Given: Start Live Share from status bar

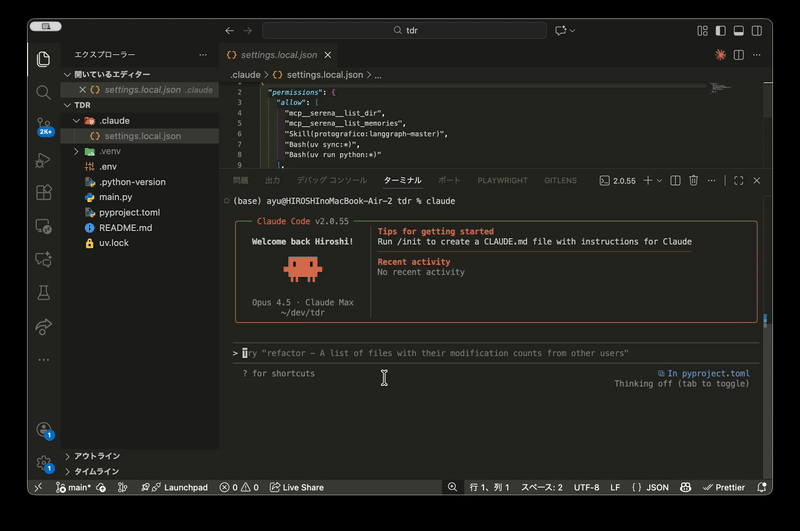Looking at the screenshot, I should pyautogui.click(x=296, y=487).
